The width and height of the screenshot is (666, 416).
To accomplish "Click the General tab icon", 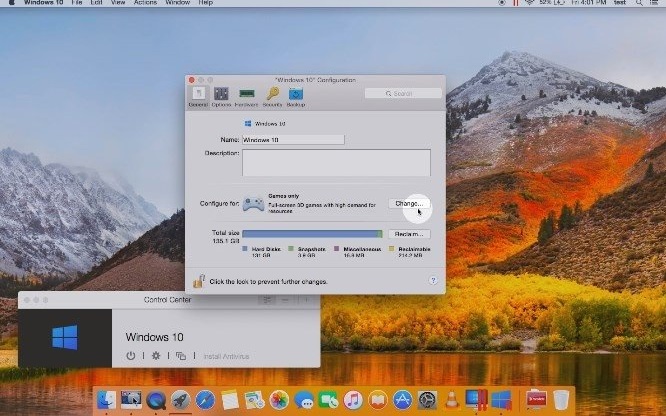I will coord(197,96).
